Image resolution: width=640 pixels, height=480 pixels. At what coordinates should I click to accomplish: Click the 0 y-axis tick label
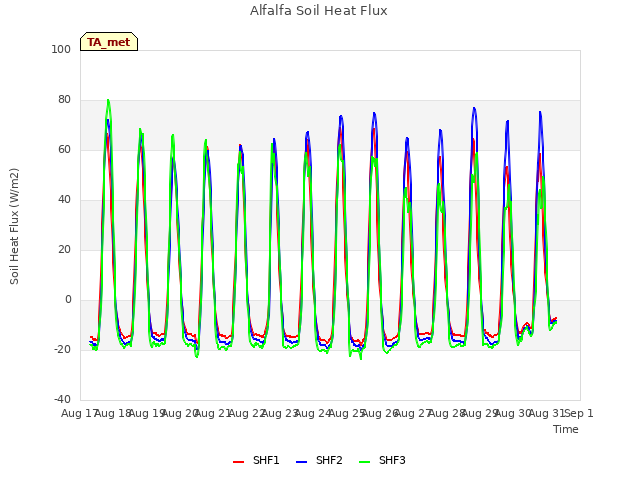pos(68,300)
